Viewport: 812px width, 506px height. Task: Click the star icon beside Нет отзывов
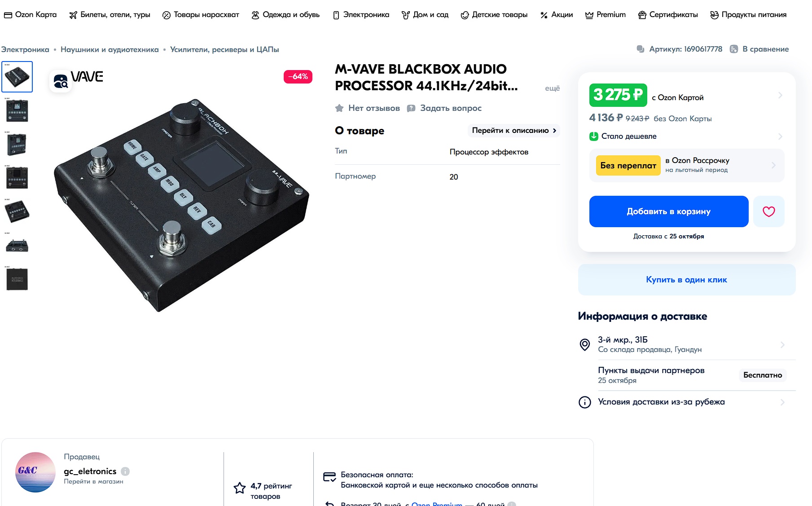[339, 108]
